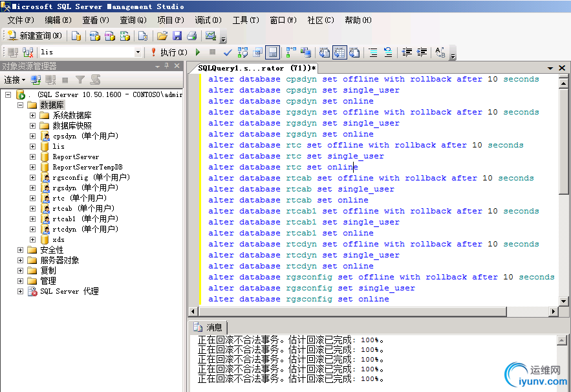Toggle IntelliSense Enabled in the toolbar
Screen dimensions: 571x392
click(x=272, y=52)
